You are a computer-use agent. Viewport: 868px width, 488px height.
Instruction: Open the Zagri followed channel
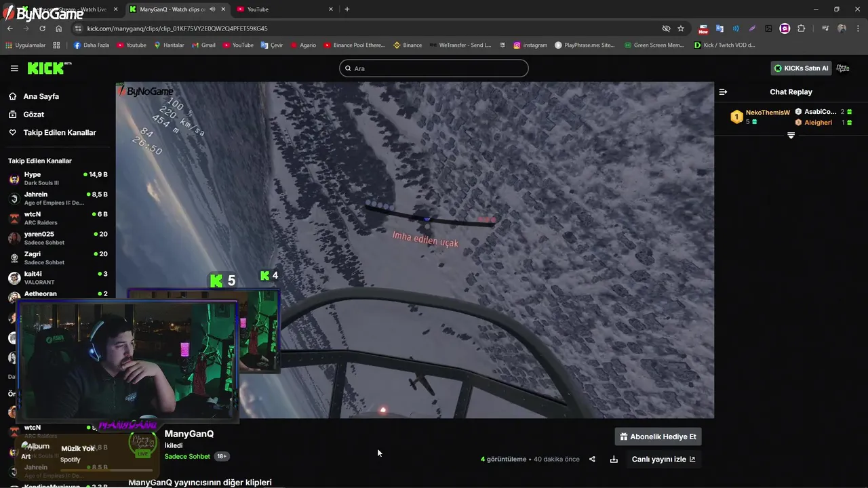click(x=58, y=258)
